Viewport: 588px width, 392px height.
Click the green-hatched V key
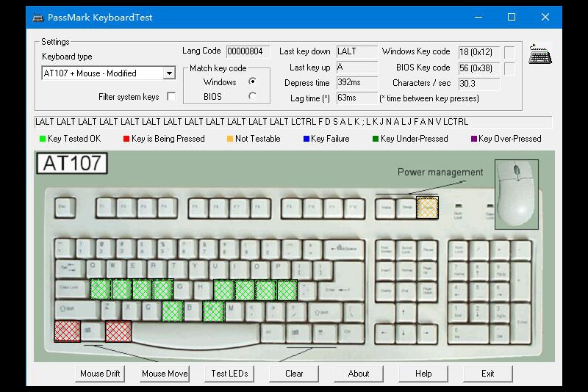[173, 311]
